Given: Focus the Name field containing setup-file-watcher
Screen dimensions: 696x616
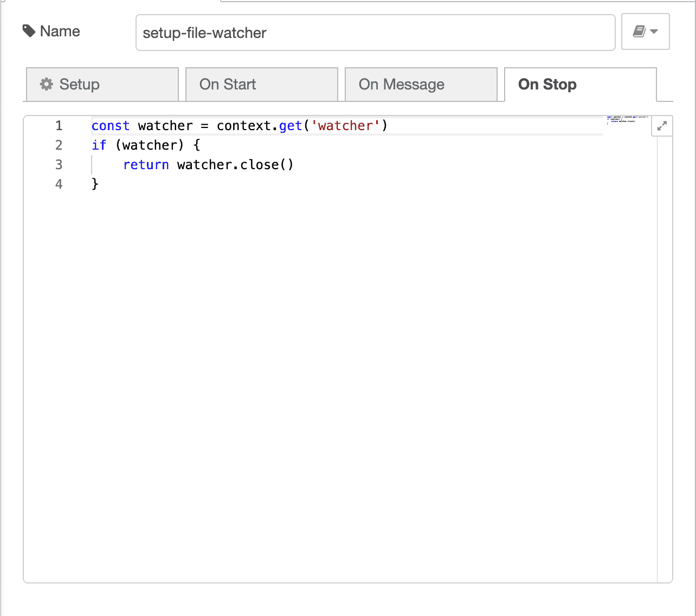Looking at the screenshot, I should 375,33.
